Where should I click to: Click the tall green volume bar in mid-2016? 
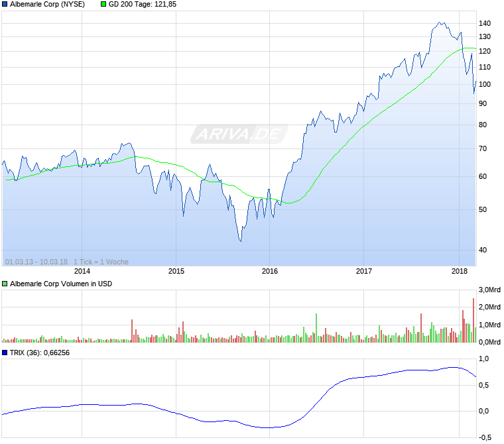pos(316,328)
